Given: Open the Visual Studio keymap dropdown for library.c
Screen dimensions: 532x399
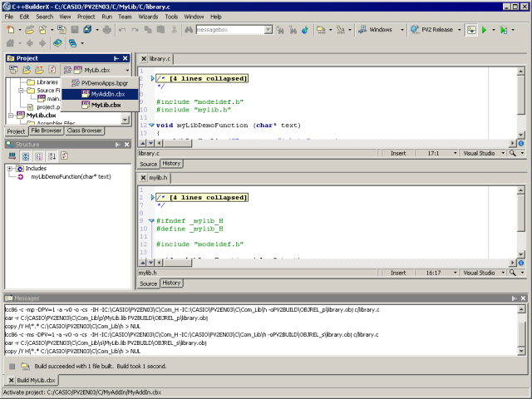Looking at the screenshot, I should click(503, 153).
